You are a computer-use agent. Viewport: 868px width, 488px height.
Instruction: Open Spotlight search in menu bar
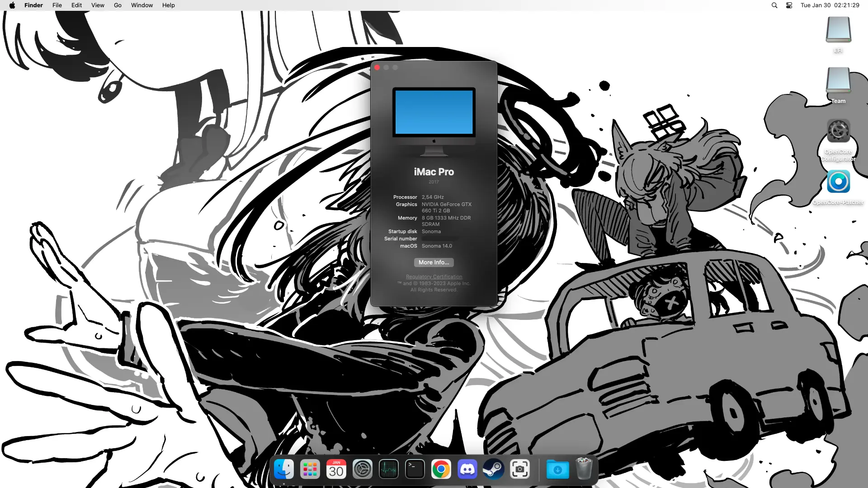tap(774, 5)
